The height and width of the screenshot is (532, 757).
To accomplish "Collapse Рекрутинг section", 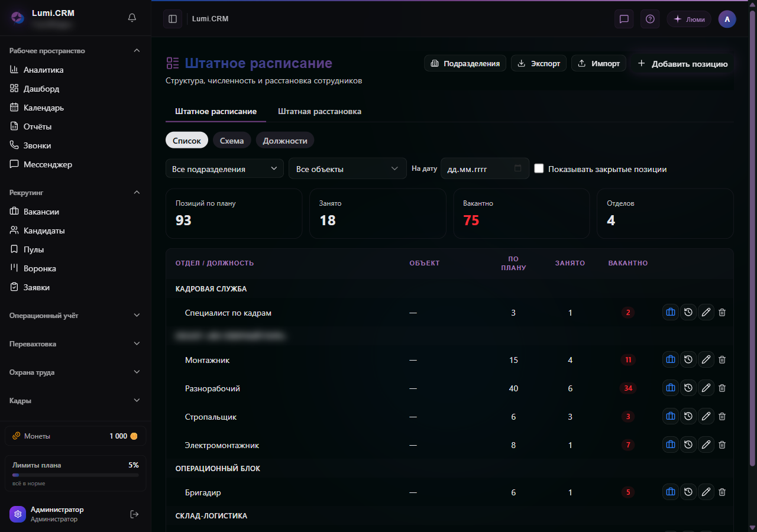I will coord(76,193).
